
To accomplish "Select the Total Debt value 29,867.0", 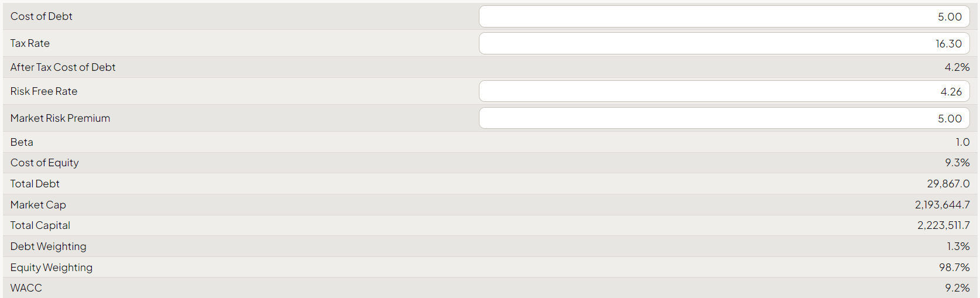I will point(948,184).
